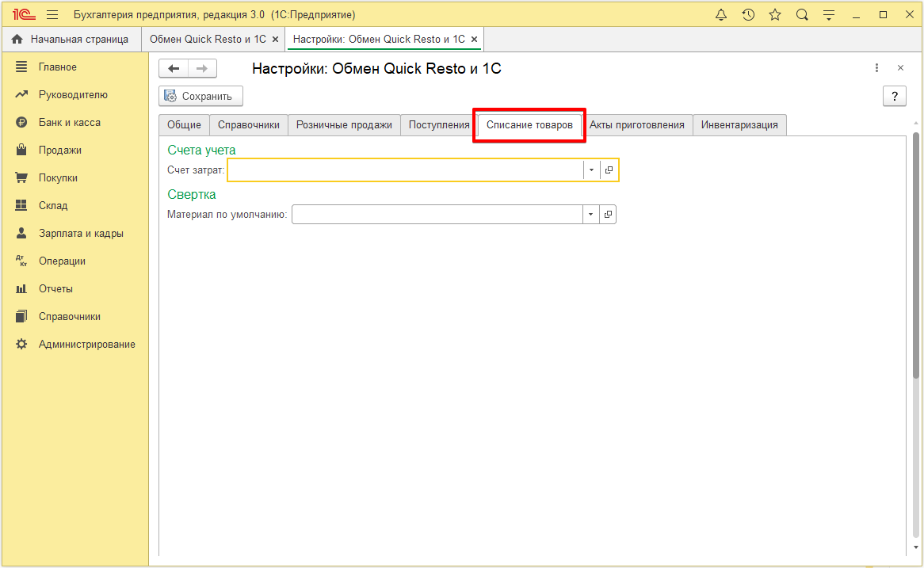This screenshot has width=924, height=568.
Task: Click the open-form icon beside Материал по умолчанию
Action: click(608, 215)
